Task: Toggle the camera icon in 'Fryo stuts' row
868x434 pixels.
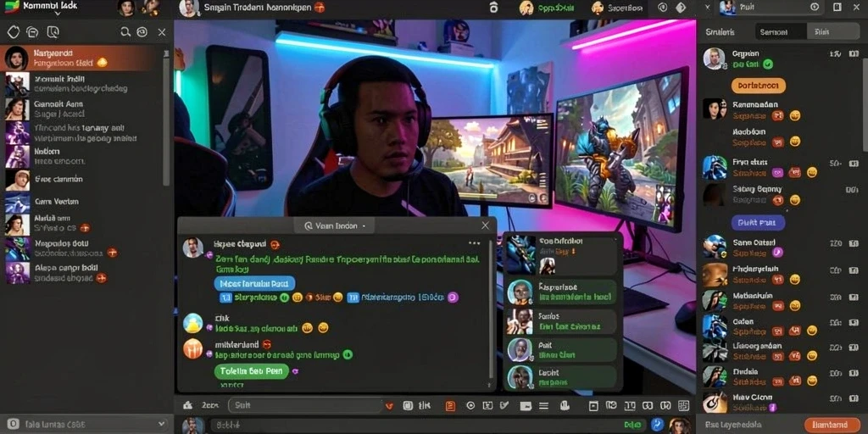Action: pyautogui.click(x=853, y=164)
